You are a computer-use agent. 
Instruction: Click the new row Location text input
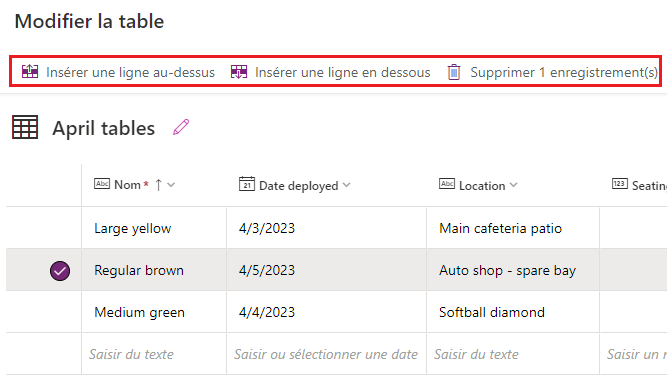513,354
